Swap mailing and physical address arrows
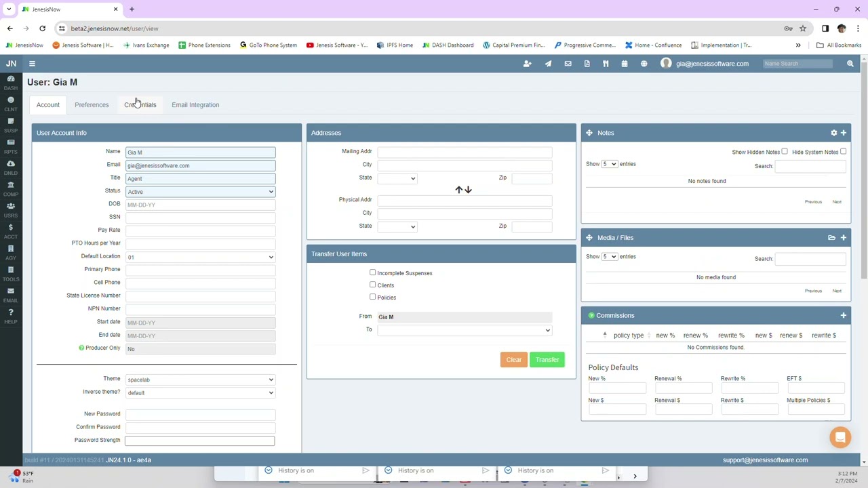Viewport: 868px width, 488px height. 463,190
